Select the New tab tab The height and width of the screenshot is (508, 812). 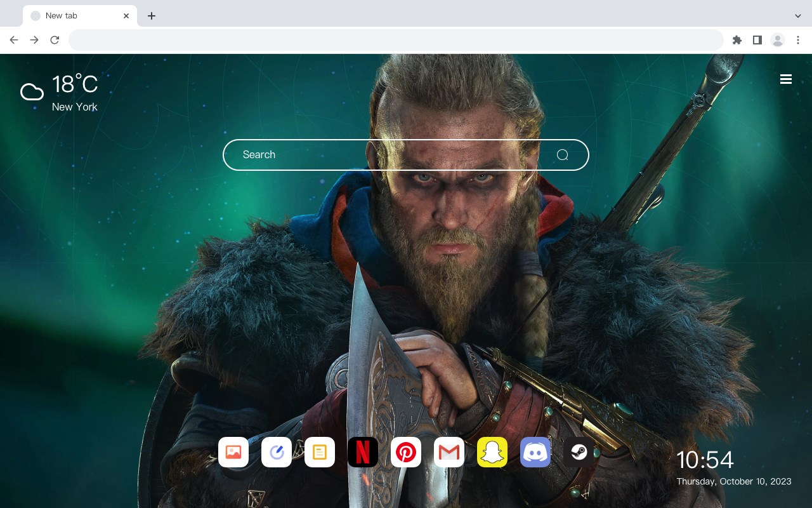tap(80, 16)
